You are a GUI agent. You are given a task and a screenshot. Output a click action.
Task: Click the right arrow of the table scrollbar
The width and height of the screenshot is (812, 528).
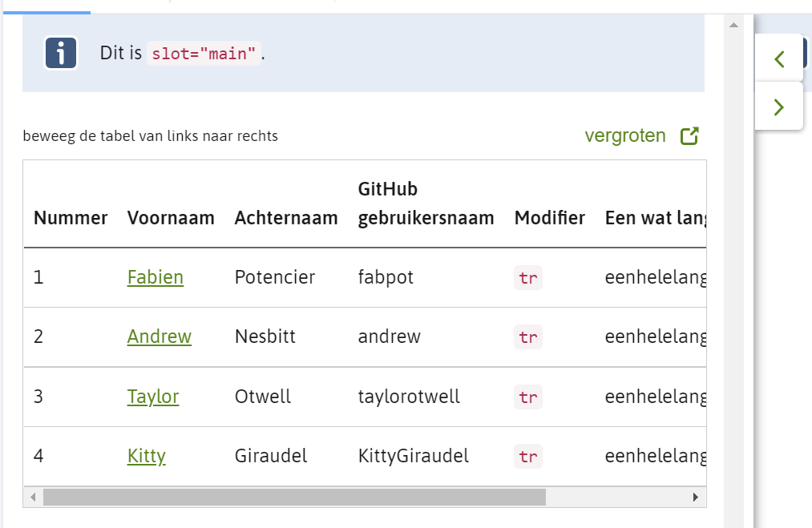695,497
